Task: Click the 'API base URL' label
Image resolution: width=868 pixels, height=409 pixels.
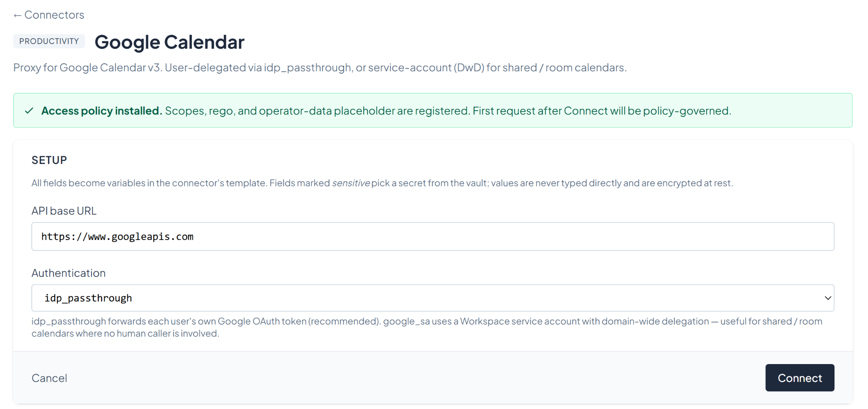Action: point(64,211)
